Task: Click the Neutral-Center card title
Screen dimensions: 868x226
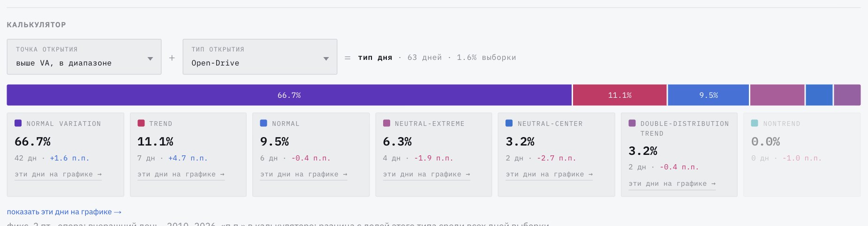Action: pyautogui.click(x=550, y=124)
